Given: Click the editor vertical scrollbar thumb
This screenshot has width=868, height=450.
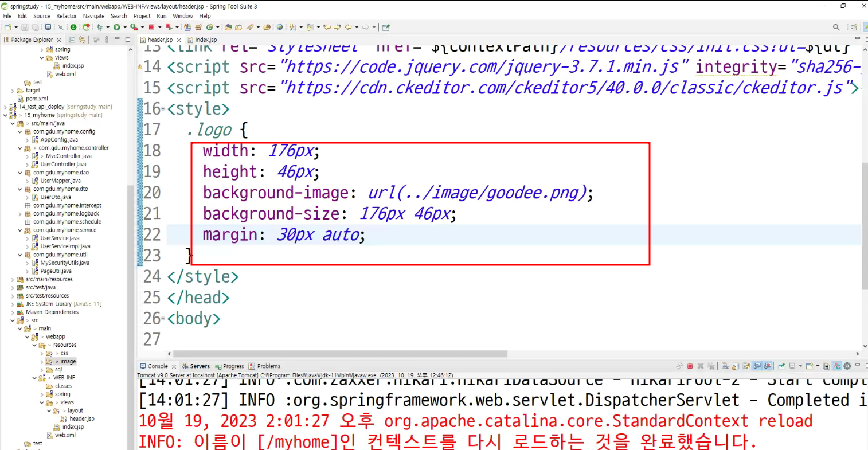Looking at the screenshot, I should click(865, 226).
